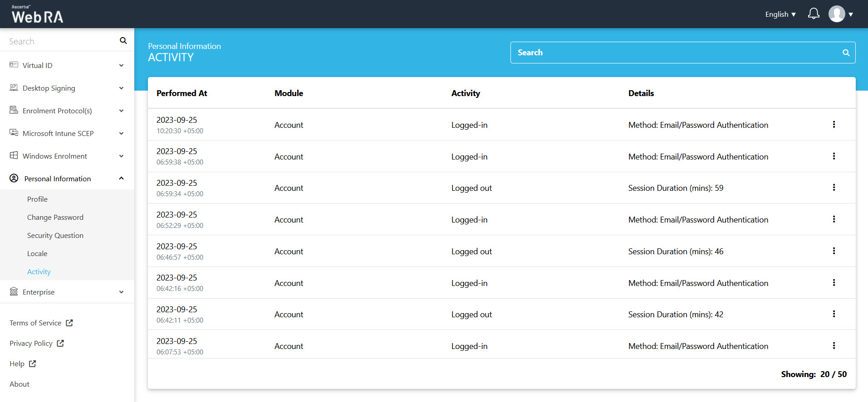Open three-dot menu for 06:07:53 login row
Image resolution: width=868 pixels, height=402 pixels.
tap(834, 346)
